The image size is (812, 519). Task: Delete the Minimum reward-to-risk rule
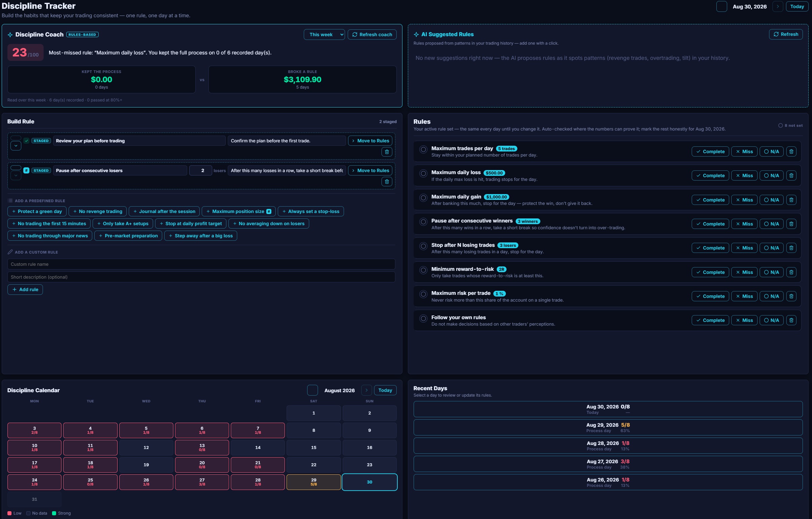click(x=791, y=272)
